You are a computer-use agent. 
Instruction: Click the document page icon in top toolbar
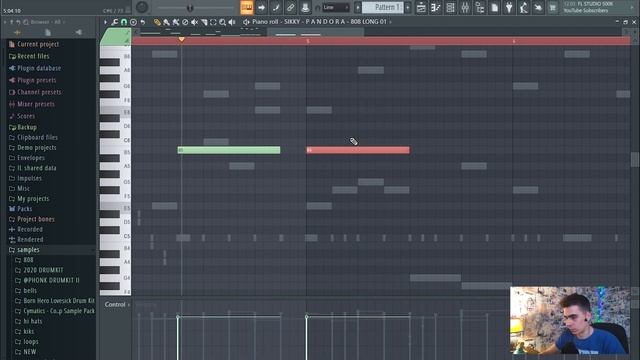[494, 7]
